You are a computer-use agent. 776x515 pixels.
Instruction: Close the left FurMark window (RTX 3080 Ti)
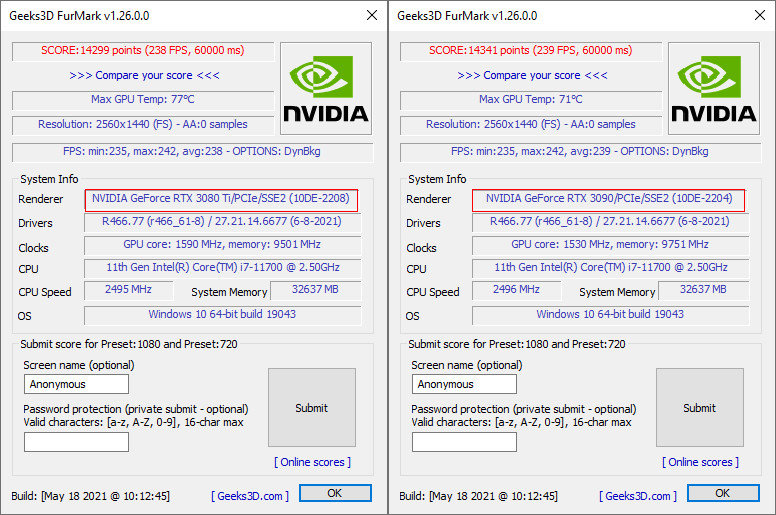pos(372,15)
